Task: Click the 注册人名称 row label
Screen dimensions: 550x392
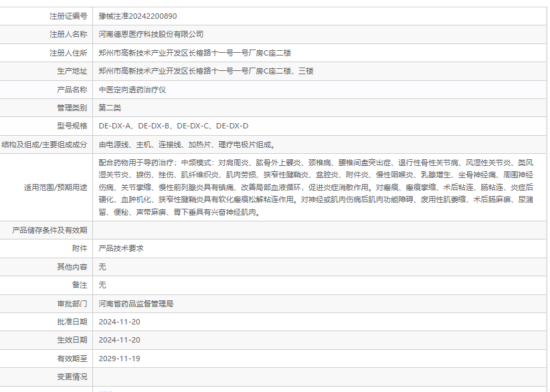Action: pyautogui.click(x=68, y=34)
